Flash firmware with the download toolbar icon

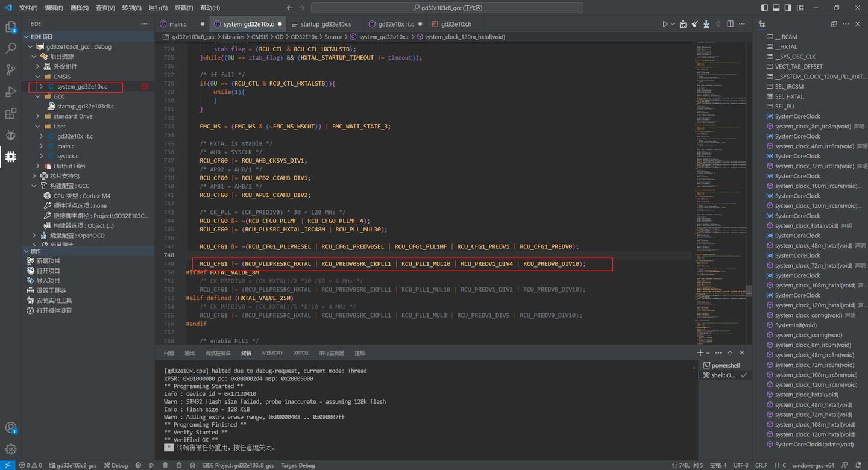706,24
